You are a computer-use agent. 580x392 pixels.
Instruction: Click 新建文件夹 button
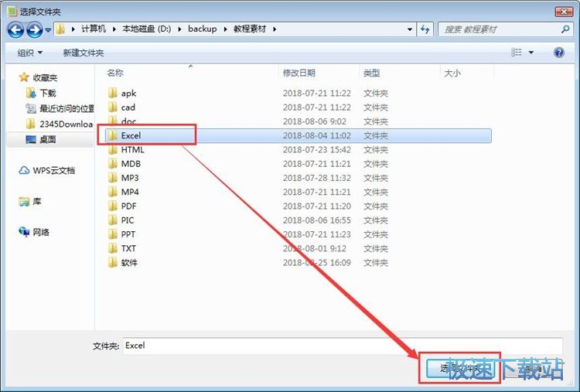(84, 53)
